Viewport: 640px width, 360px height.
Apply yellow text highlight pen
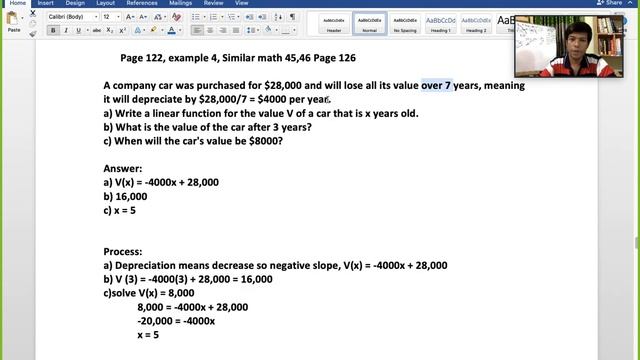point(154,30)
